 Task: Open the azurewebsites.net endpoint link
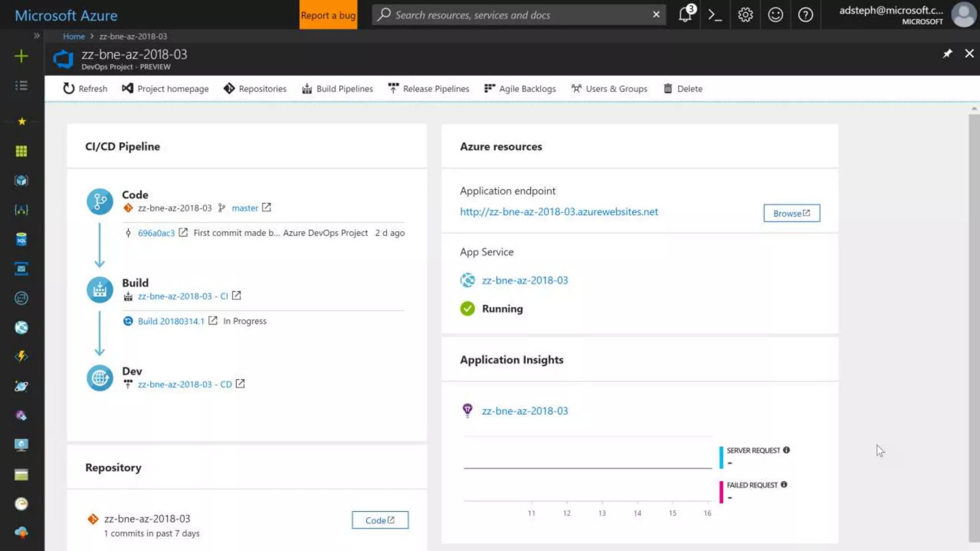coord(558,212)
